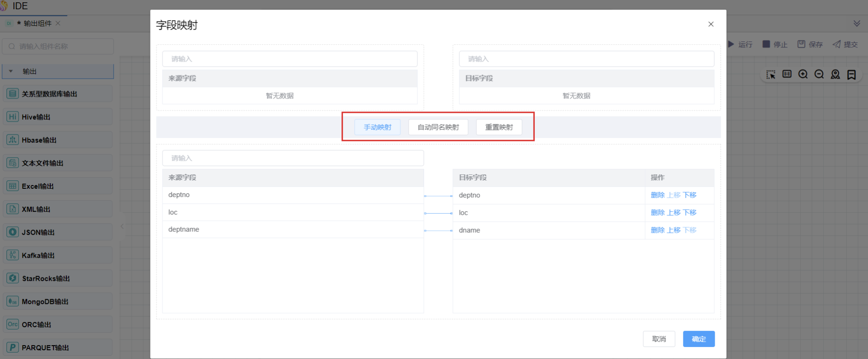Viewport: 868px width, 359px height.
Task: Click 自动同名映射 button
Action: (x=438, y=127)
